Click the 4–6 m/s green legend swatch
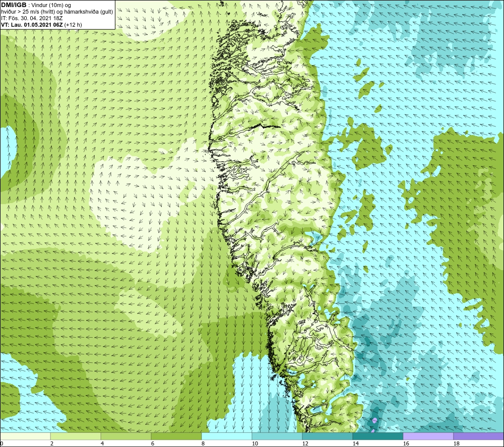The height and width of the screenshot is (447, 504). [126, 436]
